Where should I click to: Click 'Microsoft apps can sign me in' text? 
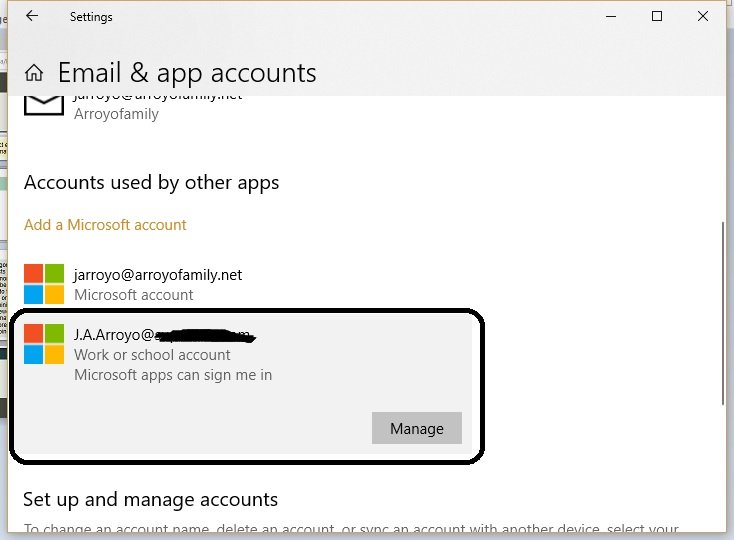tap(173, 375)
